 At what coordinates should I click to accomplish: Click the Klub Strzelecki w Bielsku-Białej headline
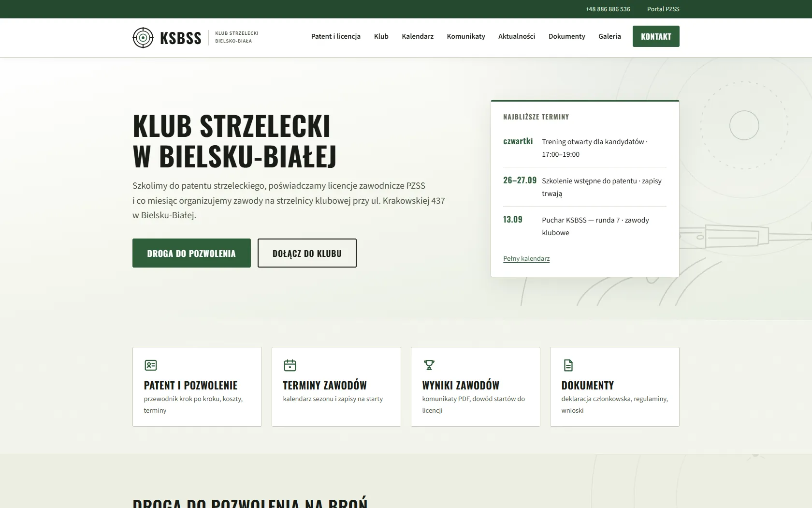(234, 141)
